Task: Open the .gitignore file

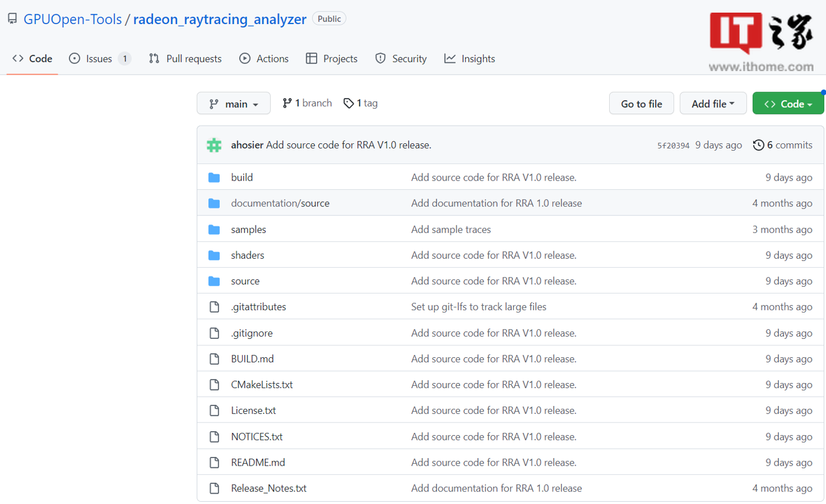Action: click(x=252, y=333)
